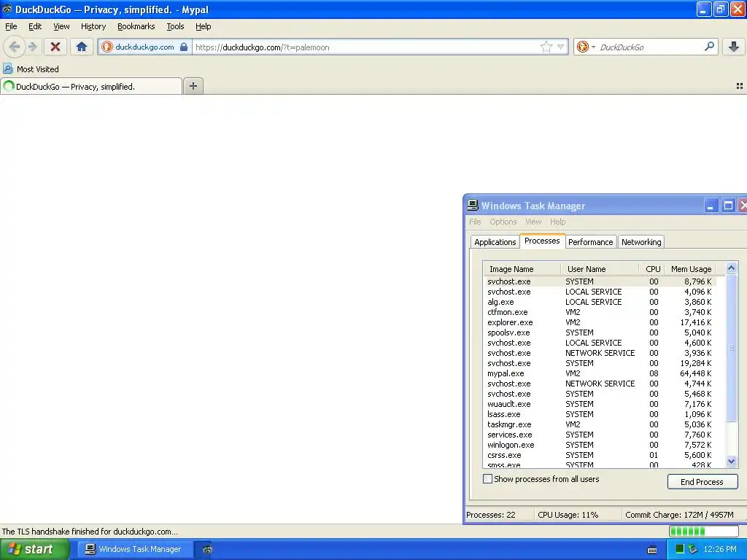Click the process list scroll down arrow
This screenshot has height=560, width=747.
click(731, 461)
